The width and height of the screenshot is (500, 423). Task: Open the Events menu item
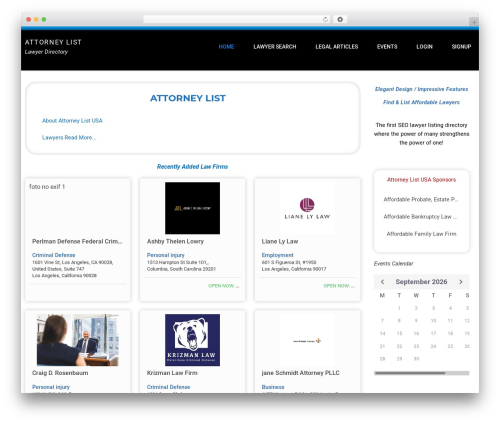(387, 47)
